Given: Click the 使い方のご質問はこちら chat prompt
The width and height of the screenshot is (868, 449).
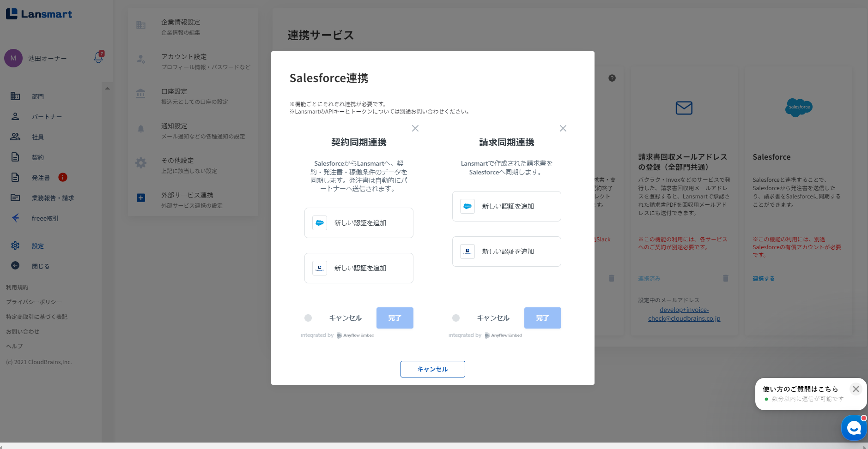Looking at the screenshot, I should 800,389.
